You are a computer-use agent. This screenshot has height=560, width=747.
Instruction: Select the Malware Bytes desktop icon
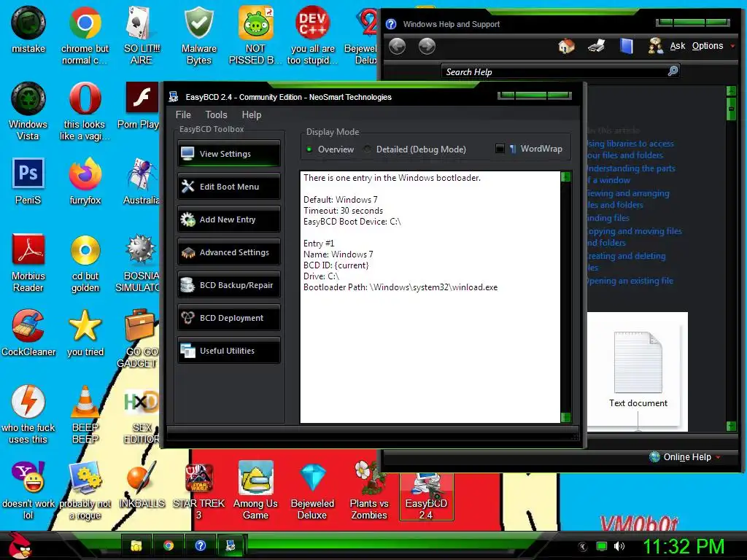click(x=198, y=36)
